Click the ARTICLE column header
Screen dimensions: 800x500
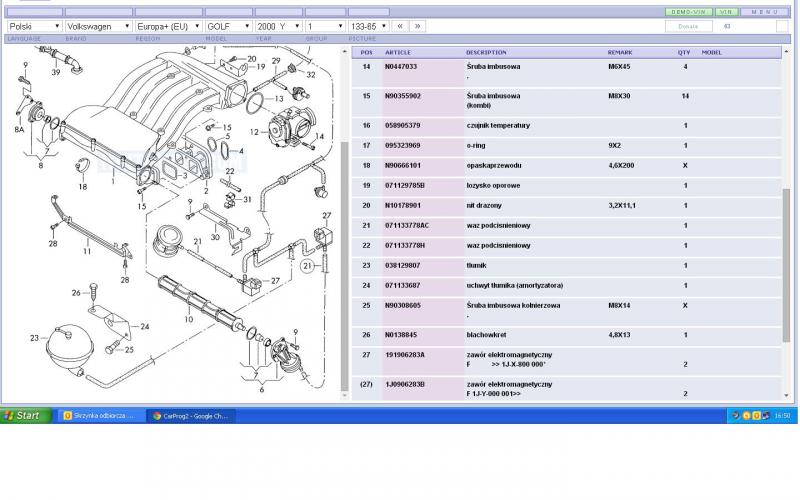pos(398,53)
